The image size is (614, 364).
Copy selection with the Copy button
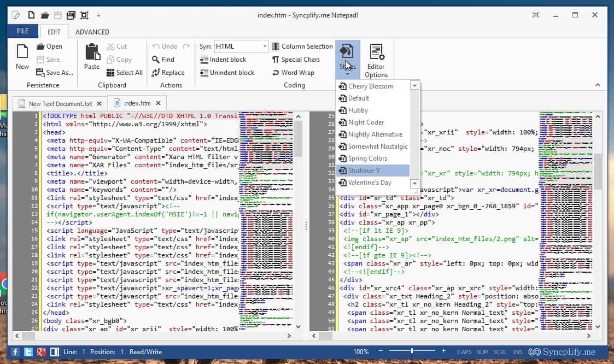coord(119,60)
